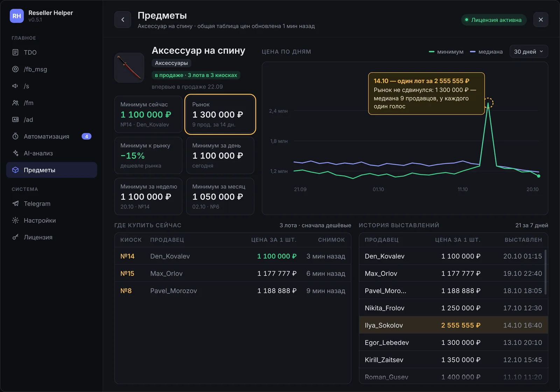Close the panel with the X button
The width and height of the screenshot is (560, 392).
(541, 20)
